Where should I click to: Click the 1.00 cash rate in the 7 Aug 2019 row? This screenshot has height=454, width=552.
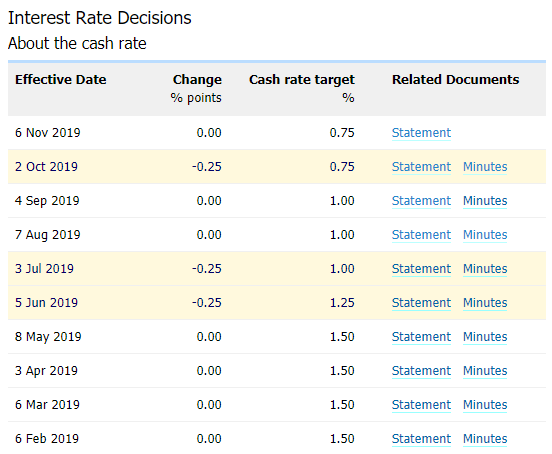point(342,235)
